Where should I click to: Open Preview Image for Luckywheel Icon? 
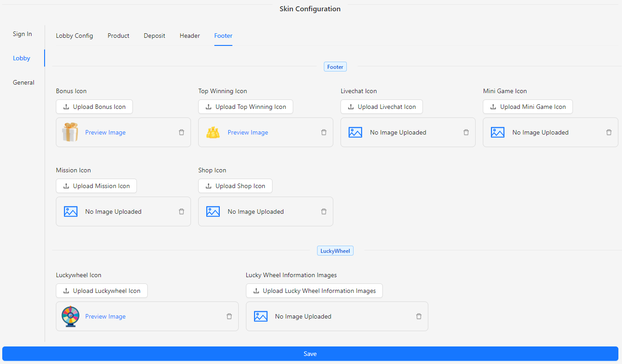tap(105, 316)
